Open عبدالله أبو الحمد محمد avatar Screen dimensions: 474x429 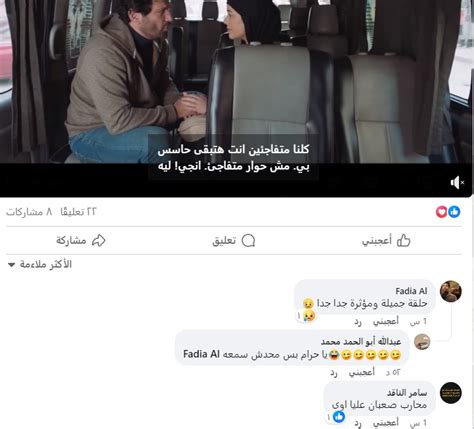pos(422,342)
